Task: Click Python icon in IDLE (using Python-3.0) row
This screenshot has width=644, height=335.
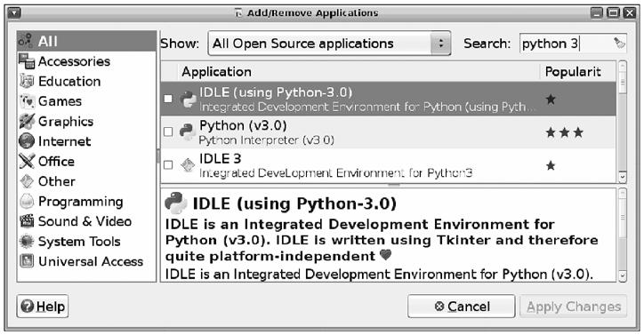Action: 188,100
